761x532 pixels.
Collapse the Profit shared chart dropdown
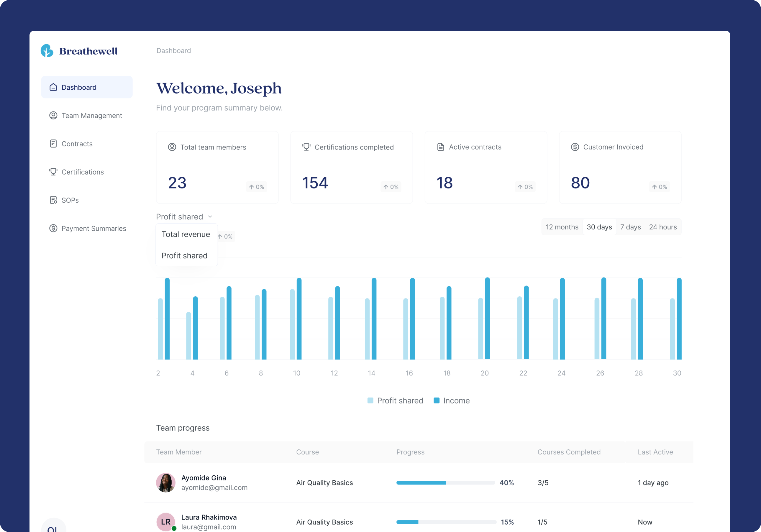tap(184, 216)
